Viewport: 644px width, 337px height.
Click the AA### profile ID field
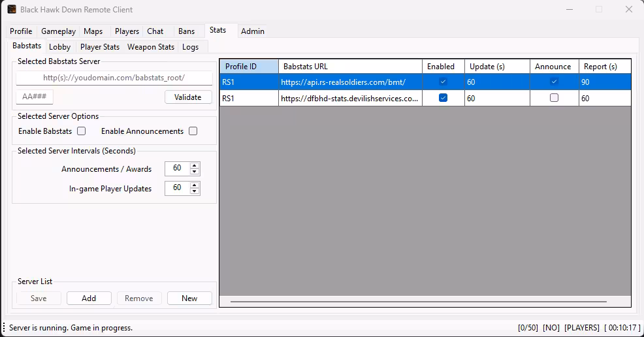[35, 97]
